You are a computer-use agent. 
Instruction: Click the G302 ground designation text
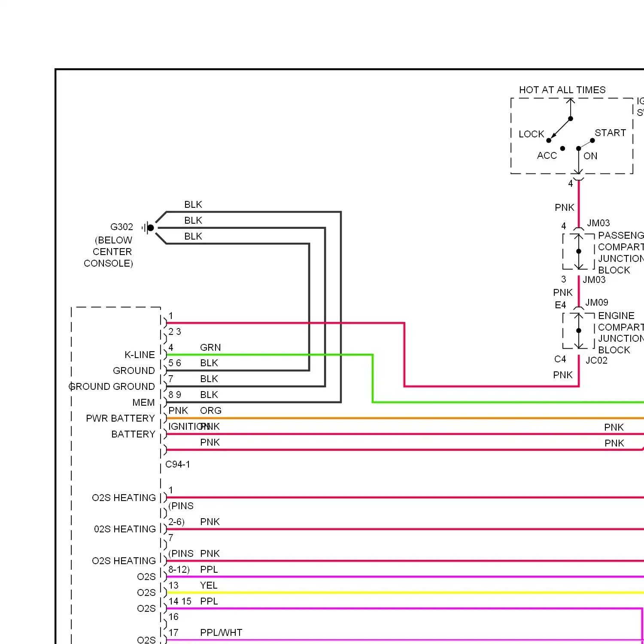point(122,227)
